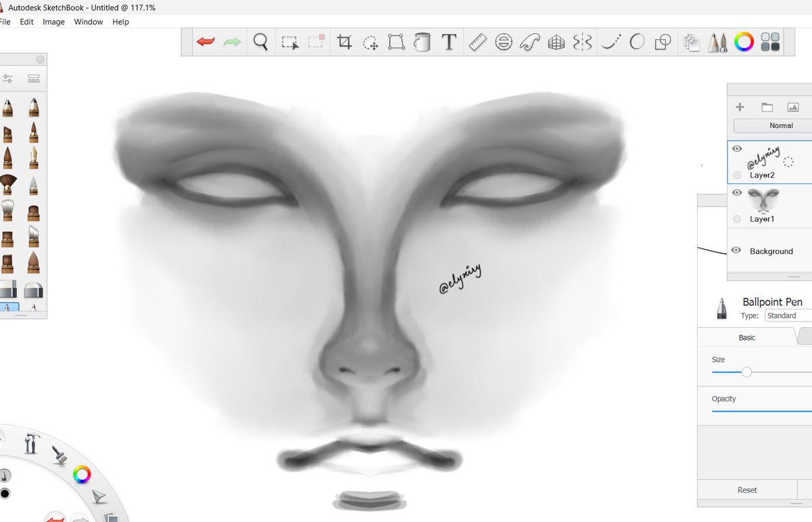Viewport: 812px width, 522px height.
Task: Open the Window menu
Action: [x=89, y=22]
